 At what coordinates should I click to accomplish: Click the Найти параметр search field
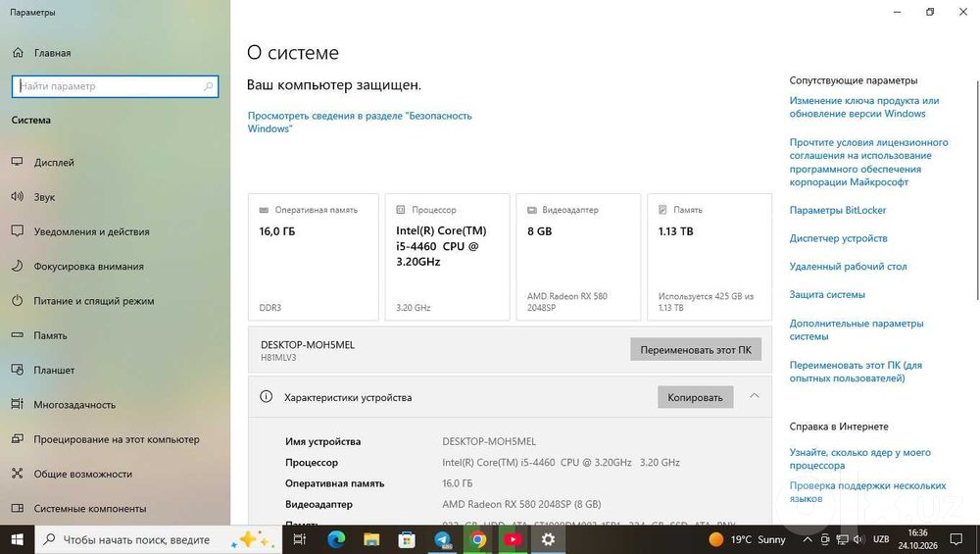point(115,86)
